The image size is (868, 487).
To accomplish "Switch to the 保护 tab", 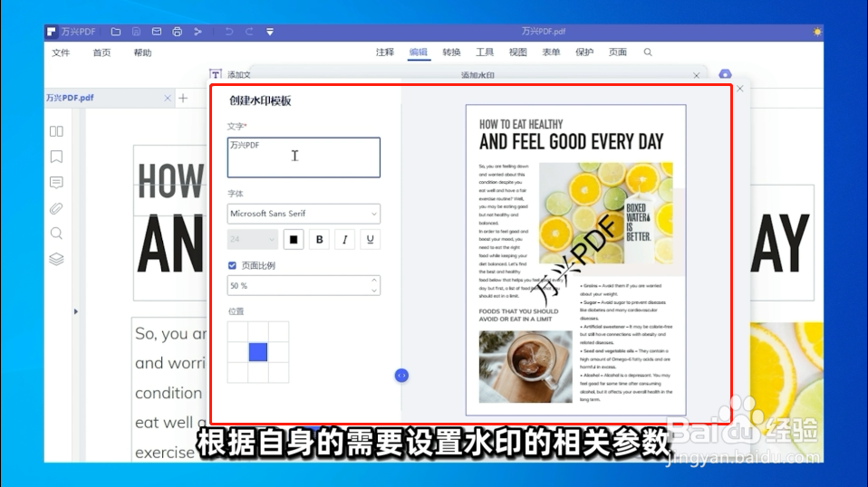I will click(x=584, y=52).
